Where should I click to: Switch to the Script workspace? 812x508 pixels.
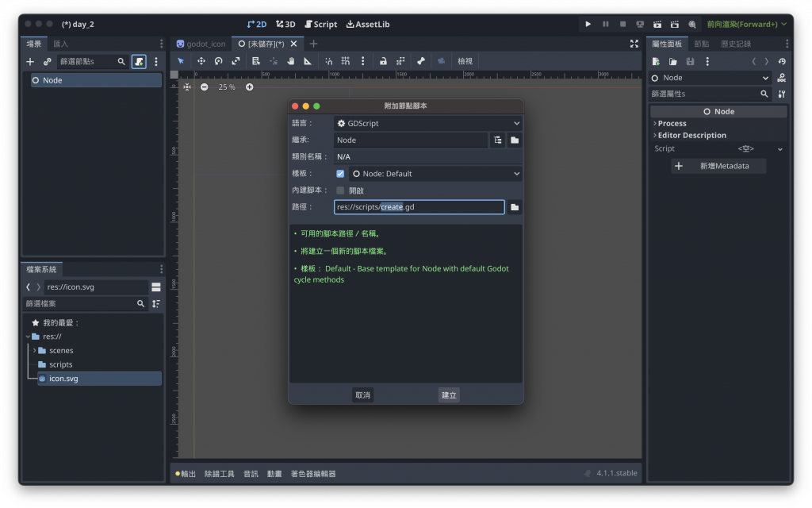[x=321, y=24]
